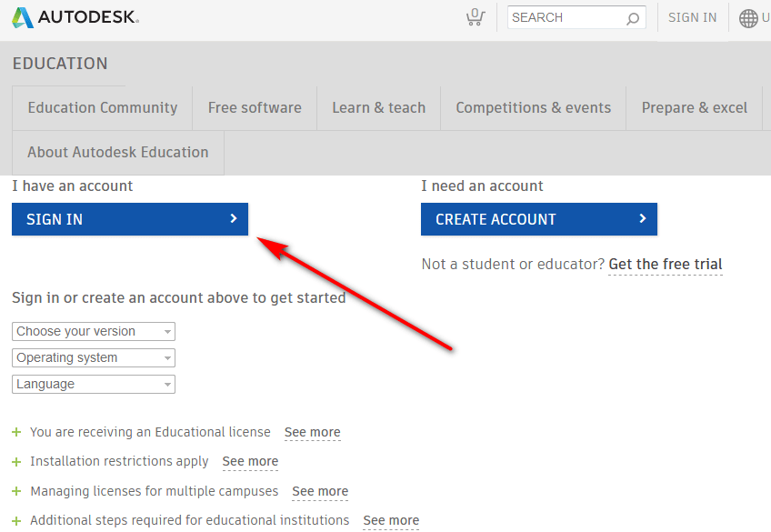The height and width of the screenshot is (532, 771).
Task: Expand the Educational license plus icon
Action: (15, 432)
